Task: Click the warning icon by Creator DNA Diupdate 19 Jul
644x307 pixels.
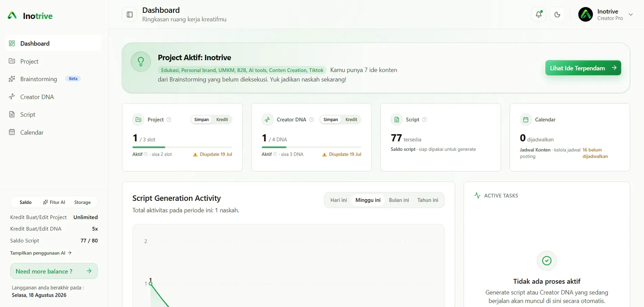Action: click(x=324, y=154)
